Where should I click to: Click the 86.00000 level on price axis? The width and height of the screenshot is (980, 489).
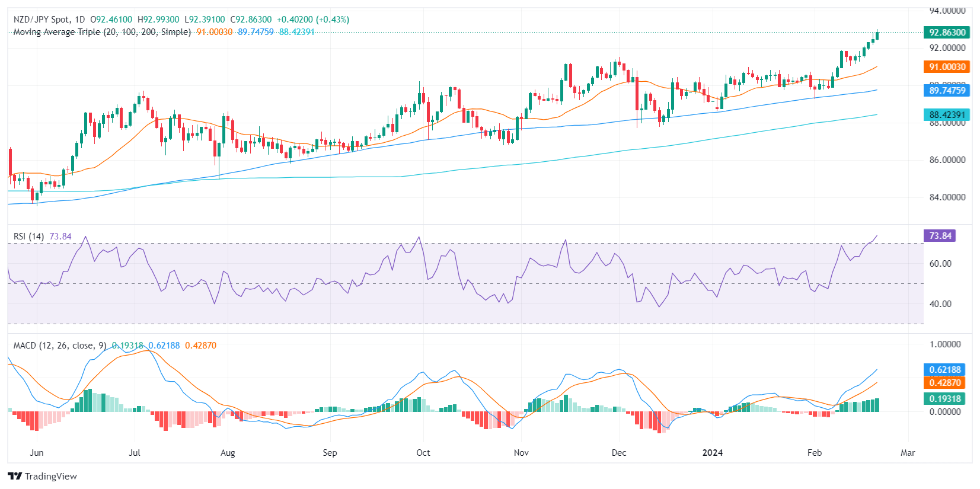pos(947,160)
